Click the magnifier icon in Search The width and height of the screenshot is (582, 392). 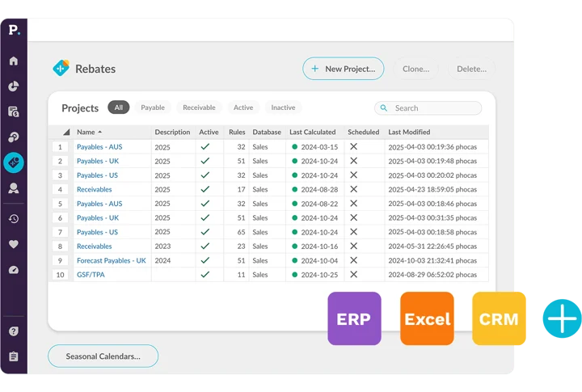[x=384, y=108]
